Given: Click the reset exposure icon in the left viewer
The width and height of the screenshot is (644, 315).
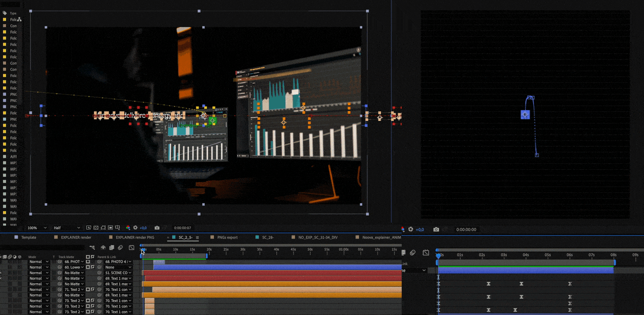Looking at the screenshot, I should point(135,228).
